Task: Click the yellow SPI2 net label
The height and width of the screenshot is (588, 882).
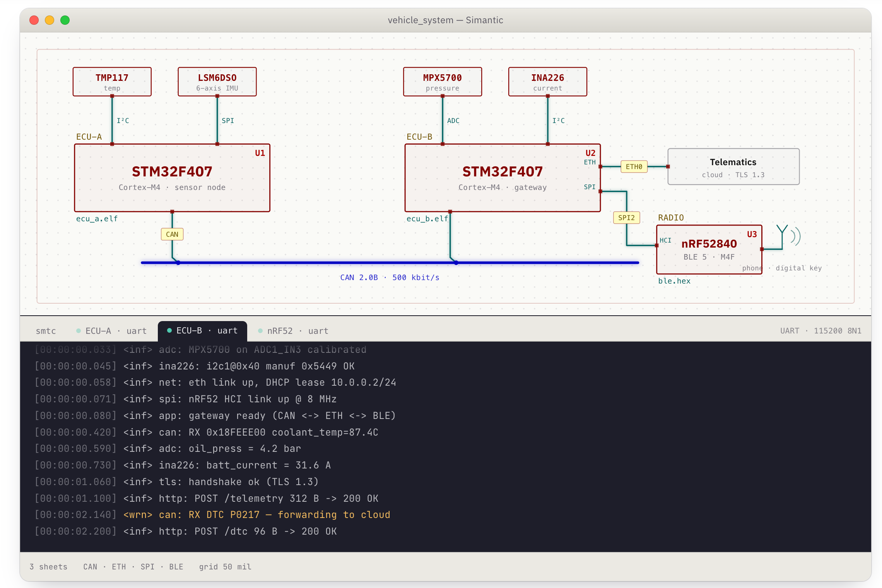Action: point(627,218)
